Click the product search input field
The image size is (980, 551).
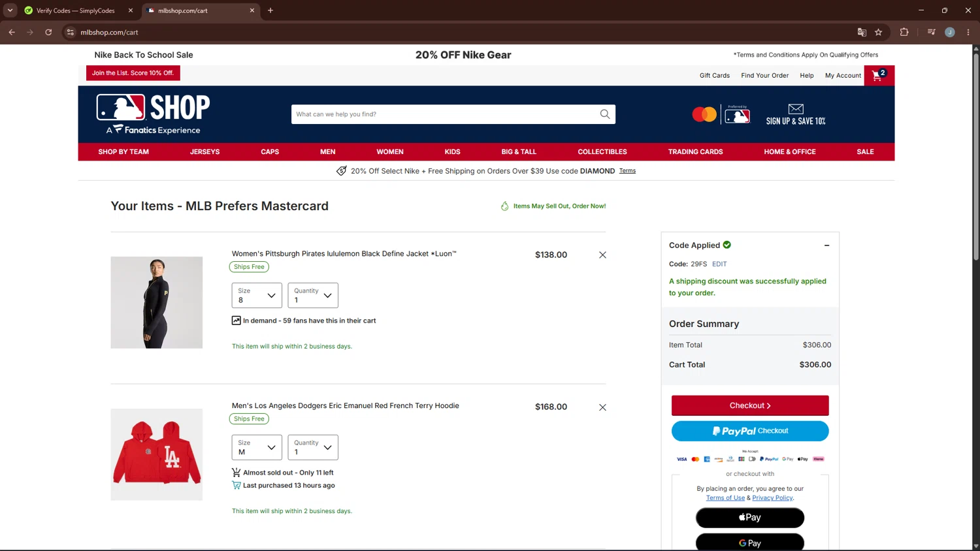[444, 114]
